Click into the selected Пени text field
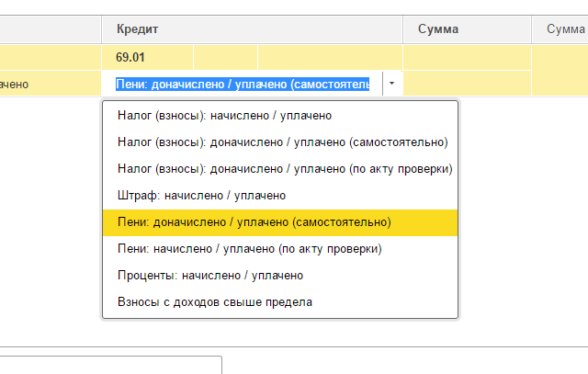The width and height of the screenshot is (588, 374). point(243,84)
